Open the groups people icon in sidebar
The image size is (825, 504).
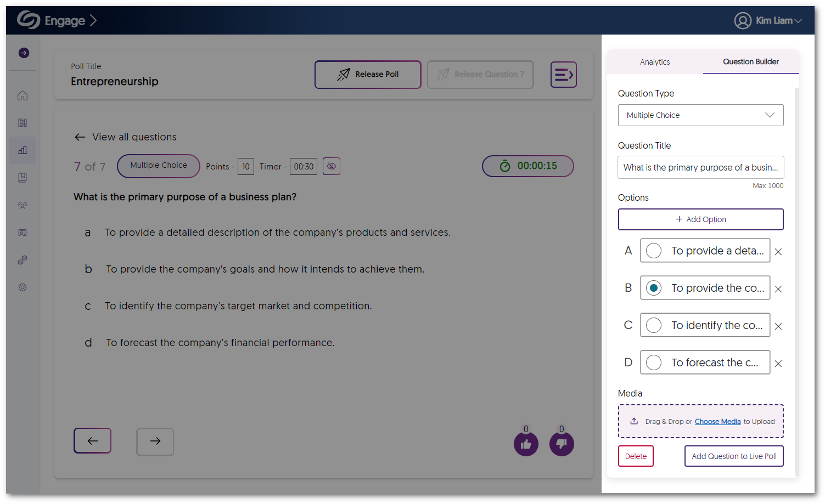pos(23,205)
